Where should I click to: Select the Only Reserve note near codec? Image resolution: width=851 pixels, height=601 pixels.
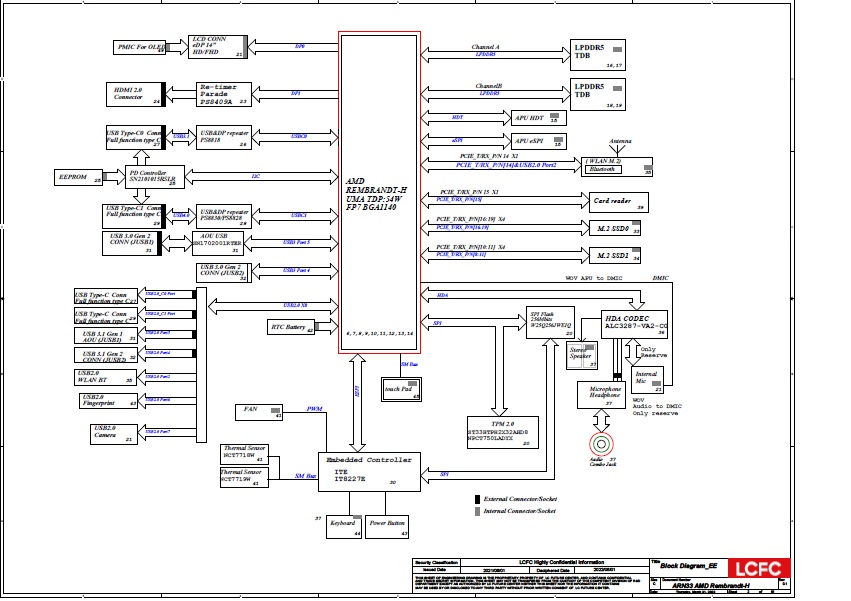point(653,352)
